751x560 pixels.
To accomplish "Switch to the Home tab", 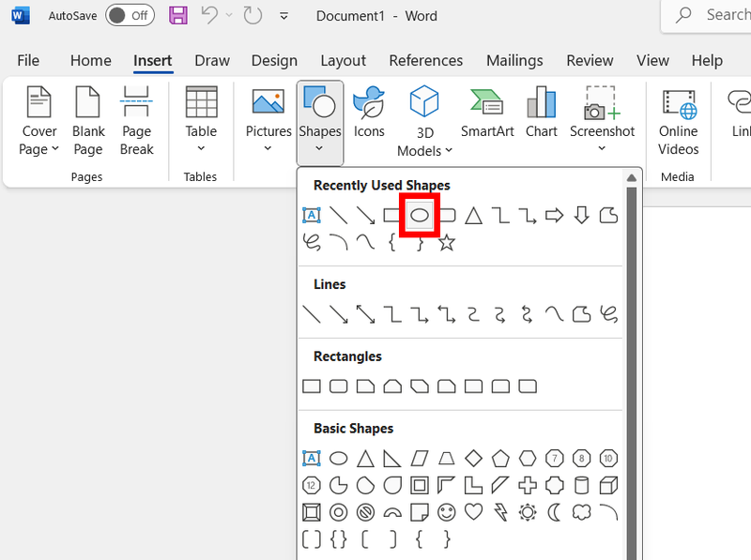I will tap(90, 61).
